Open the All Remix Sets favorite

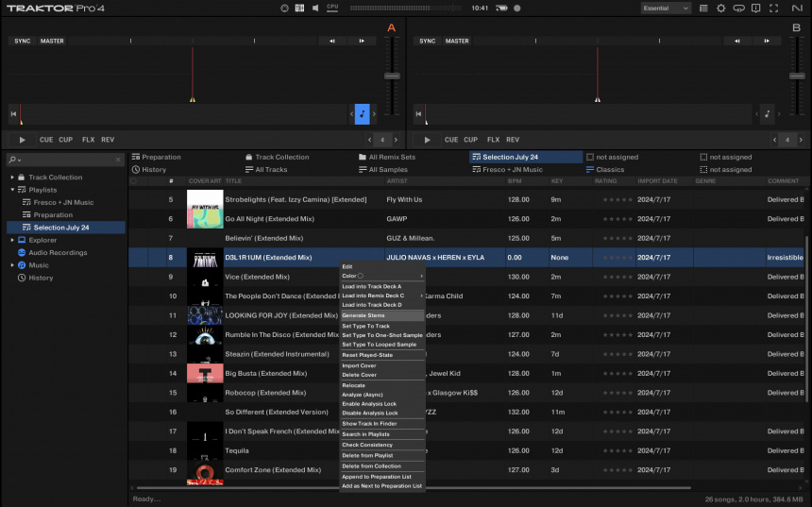click(387, 157)
